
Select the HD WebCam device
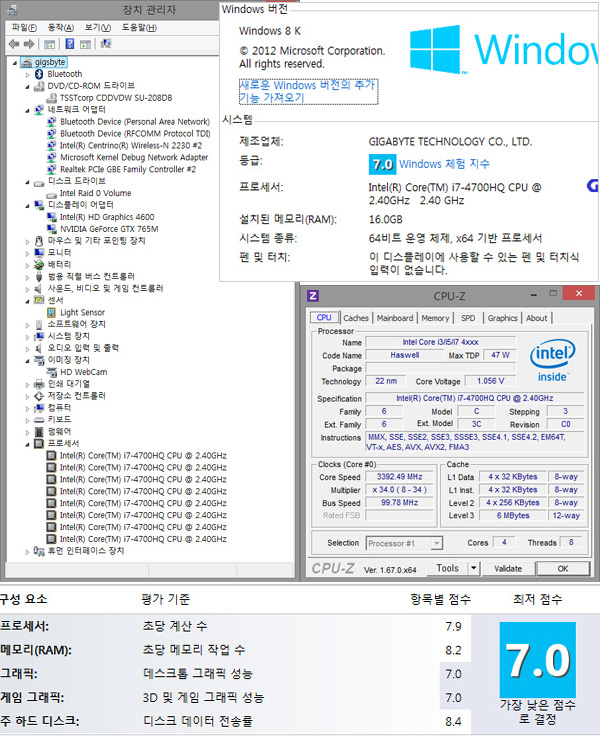click(83, 372)
